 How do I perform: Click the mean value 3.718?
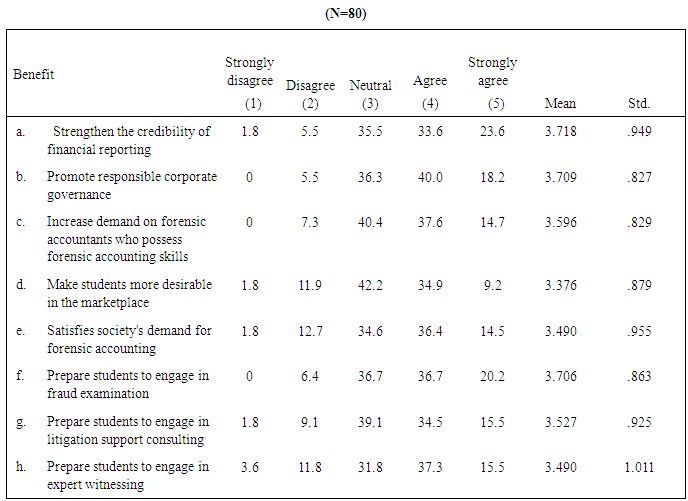560,132
